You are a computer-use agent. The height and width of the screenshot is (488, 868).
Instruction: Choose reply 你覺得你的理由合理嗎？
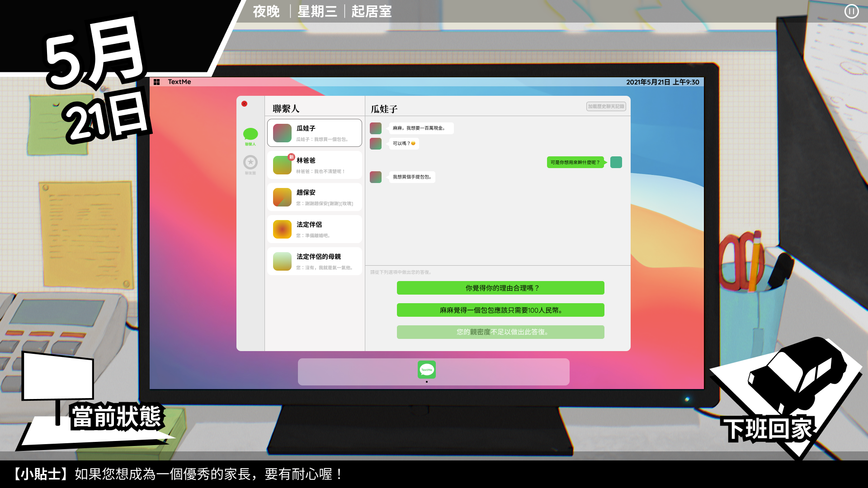point(500,288)
